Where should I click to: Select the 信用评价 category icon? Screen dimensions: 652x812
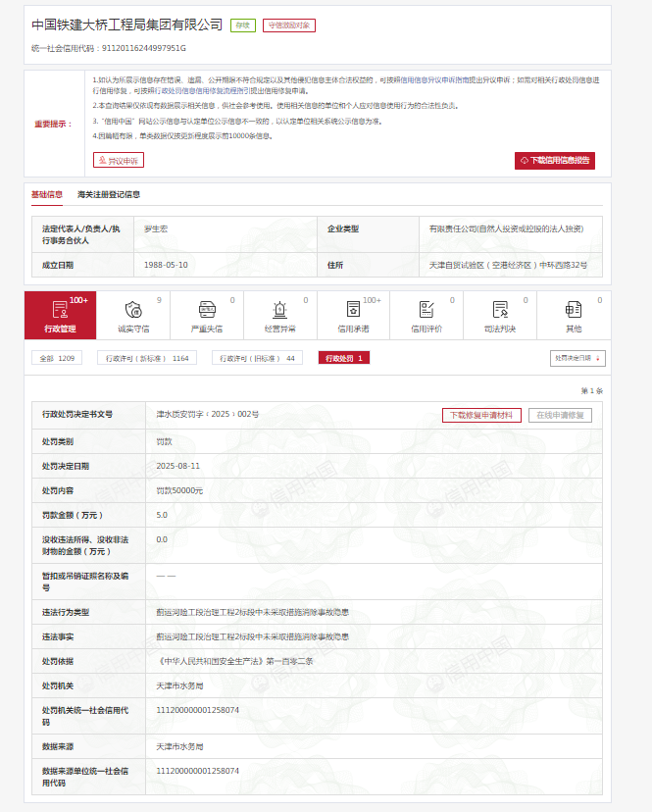click(x=426, y=310)
